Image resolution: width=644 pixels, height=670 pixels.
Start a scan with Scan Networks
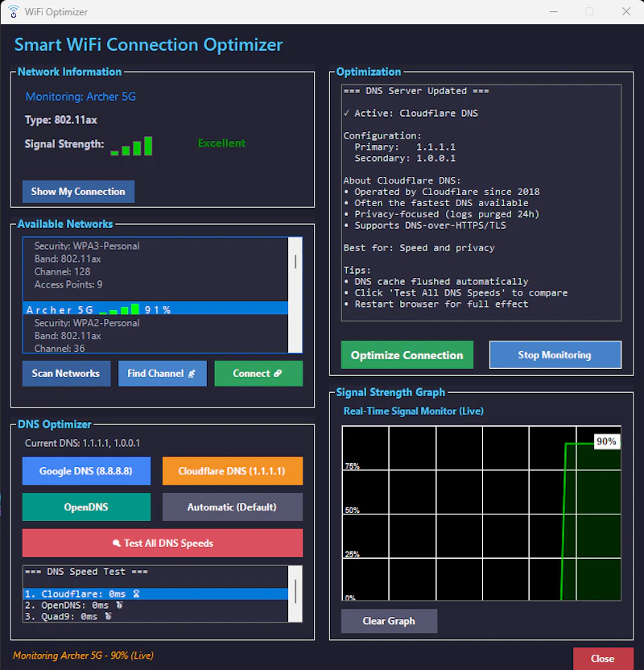pyautogui.click(x=66, y=374)
